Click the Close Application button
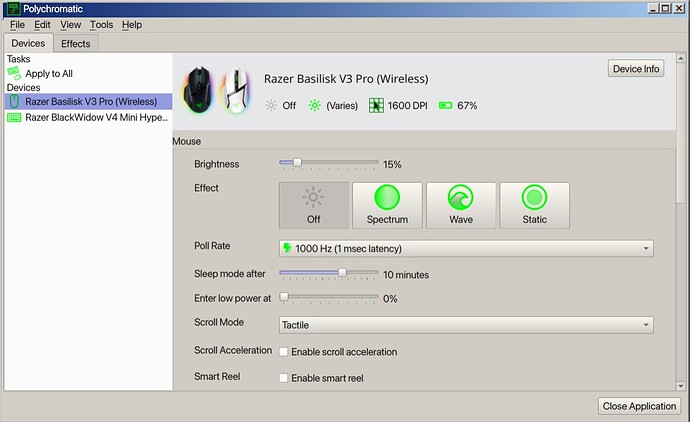This screenshot has height=422, width=690. (639, 406)
